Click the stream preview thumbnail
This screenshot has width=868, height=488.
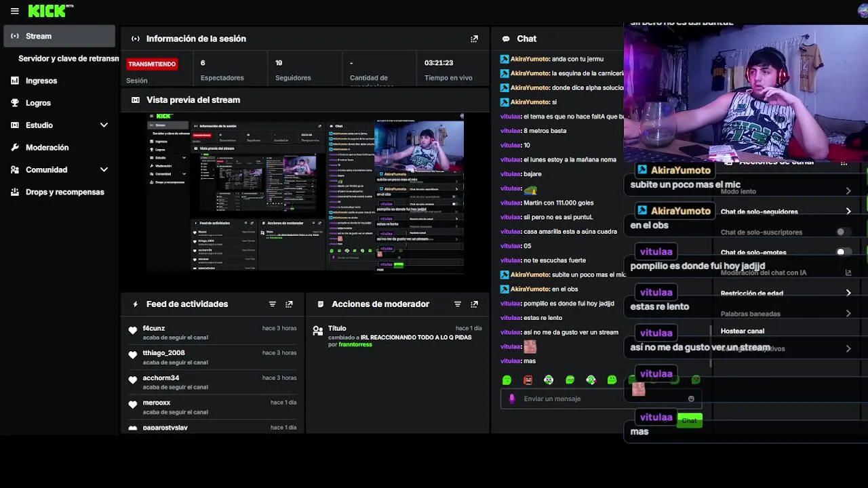tap(305, 193)
